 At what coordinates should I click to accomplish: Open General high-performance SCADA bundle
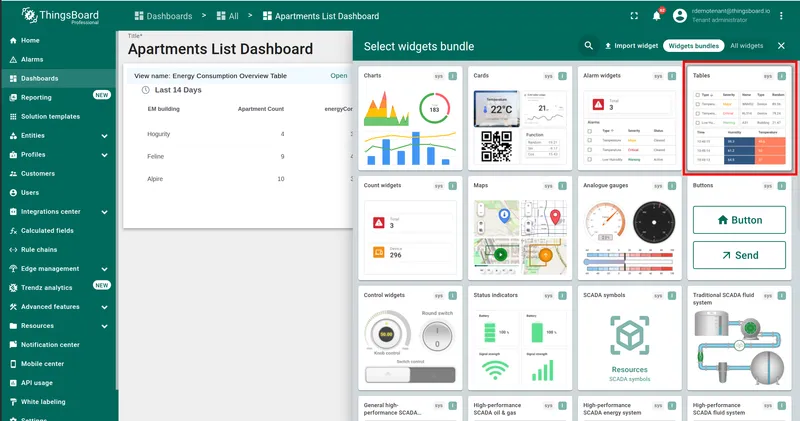(410, 409)
